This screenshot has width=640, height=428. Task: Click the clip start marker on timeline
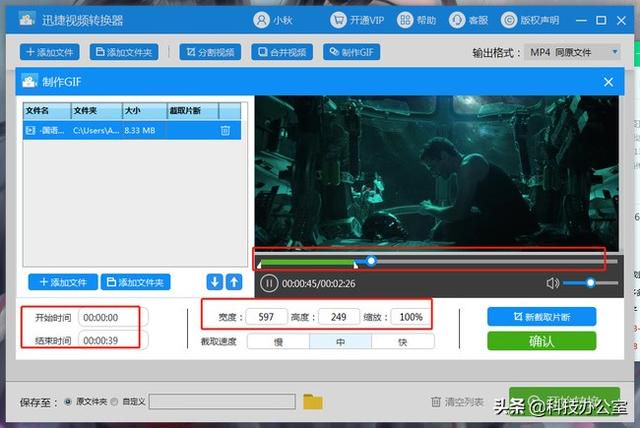pos(259,265)
